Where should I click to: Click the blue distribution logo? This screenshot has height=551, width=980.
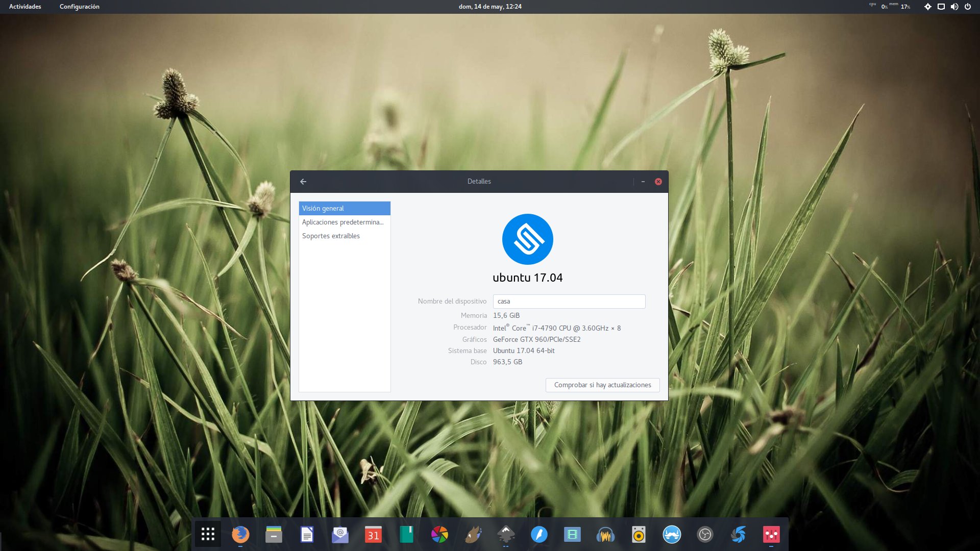point(527,239)
